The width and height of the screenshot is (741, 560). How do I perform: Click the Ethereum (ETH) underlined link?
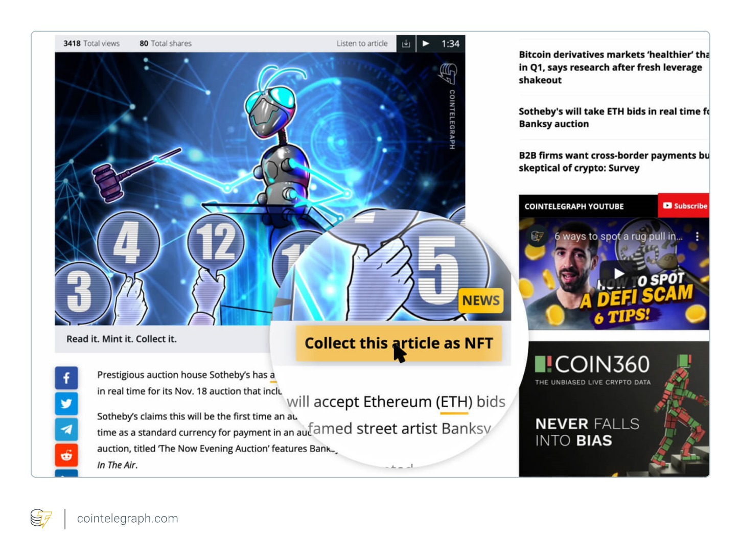[454, 402]
